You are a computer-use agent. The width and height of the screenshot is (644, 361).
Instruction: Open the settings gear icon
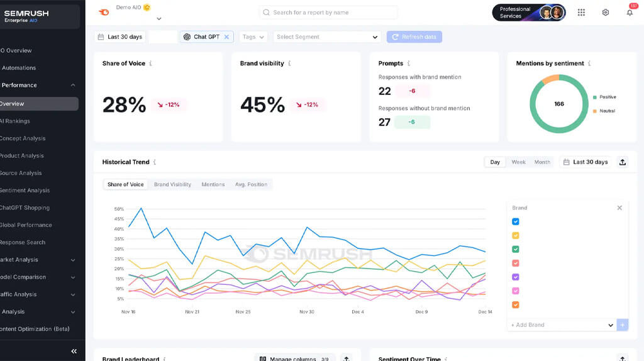pos(605,13)
